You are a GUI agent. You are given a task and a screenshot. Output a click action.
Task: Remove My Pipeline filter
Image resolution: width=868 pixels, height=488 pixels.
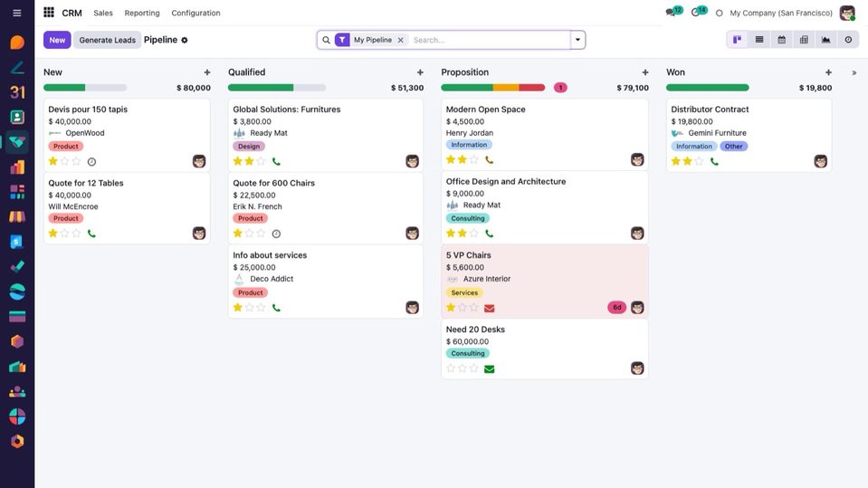tap(401, 40)
